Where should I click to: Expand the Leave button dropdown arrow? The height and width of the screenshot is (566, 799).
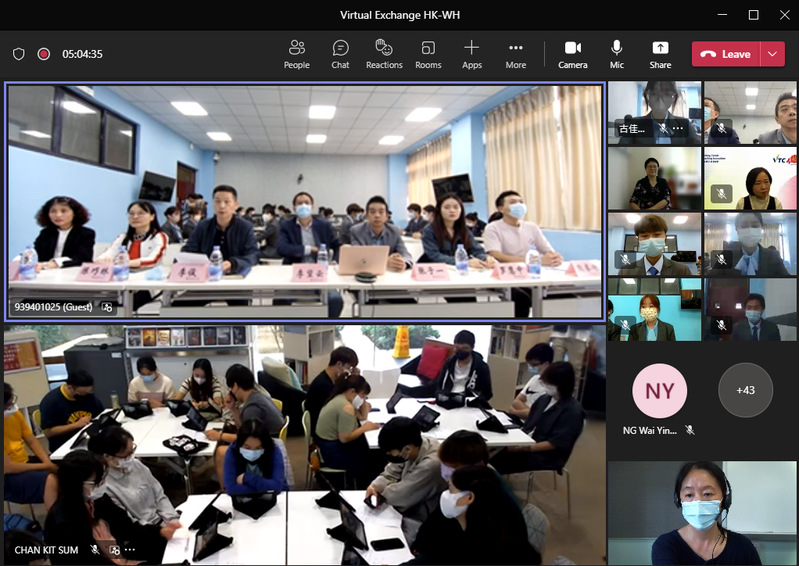pos(772,54)
